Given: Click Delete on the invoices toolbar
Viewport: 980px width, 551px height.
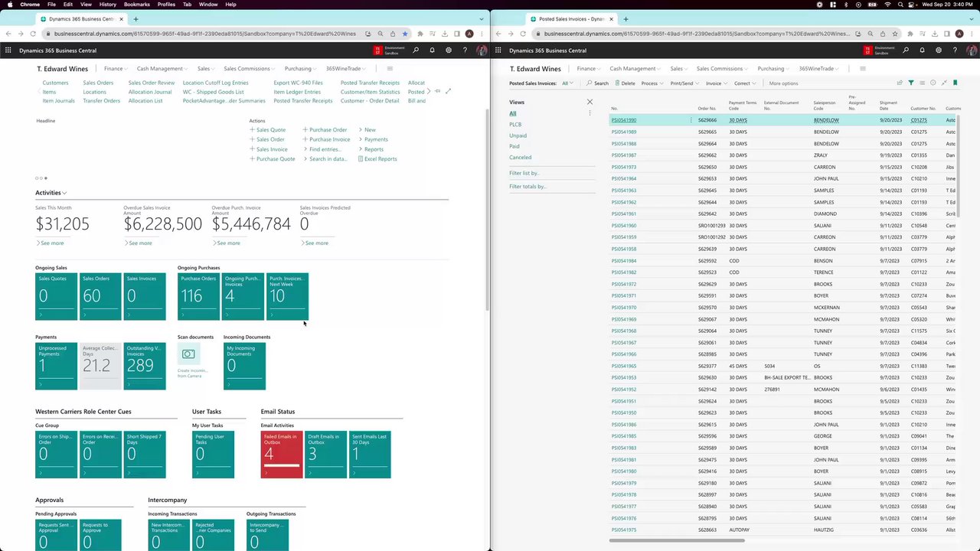Looking at the screenshot, I should point(625,83).
